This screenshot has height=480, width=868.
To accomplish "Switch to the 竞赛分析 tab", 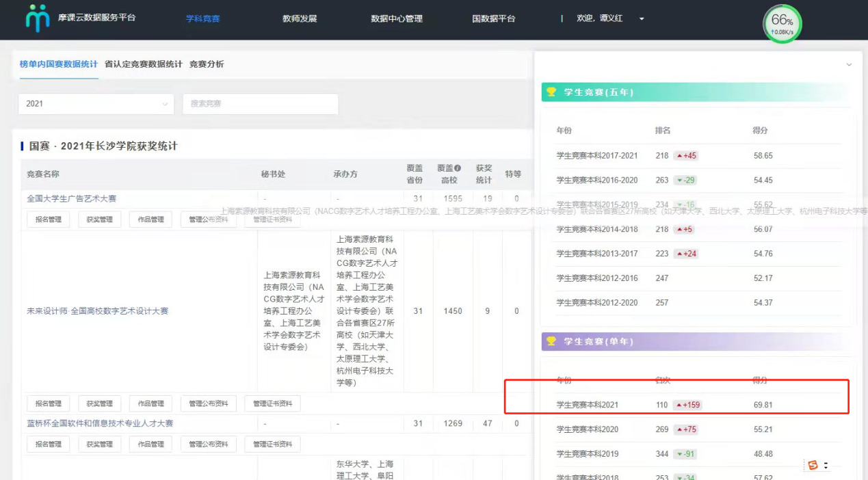I will pos(207,64).
